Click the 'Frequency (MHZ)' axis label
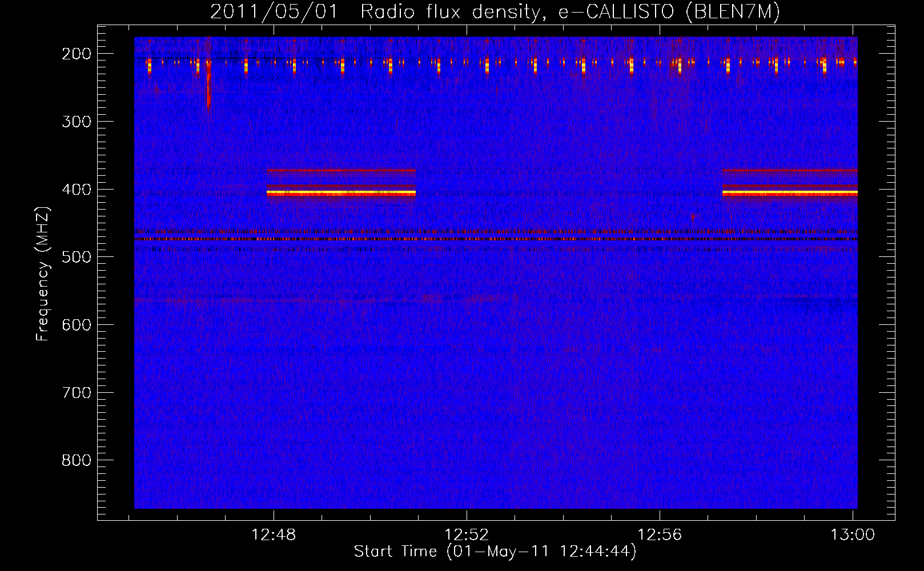 click(x=42, y=274)
